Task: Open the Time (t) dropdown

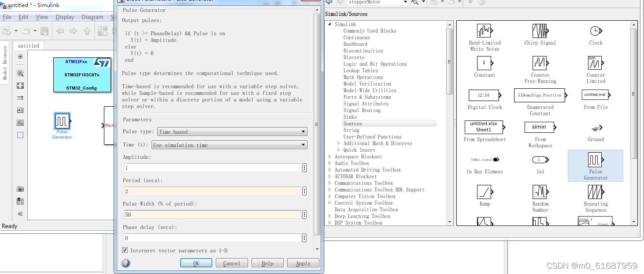Action: 303,144
